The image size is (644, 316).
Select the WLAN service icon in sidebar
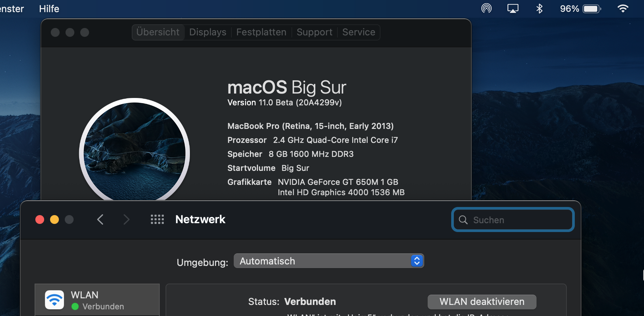pos(54,300)
